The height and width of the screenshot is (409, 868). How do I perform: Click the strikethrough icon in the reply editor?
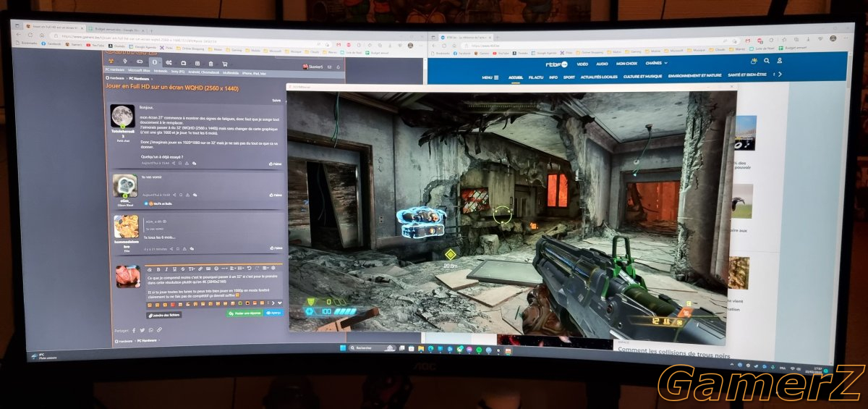click(183, 269)
